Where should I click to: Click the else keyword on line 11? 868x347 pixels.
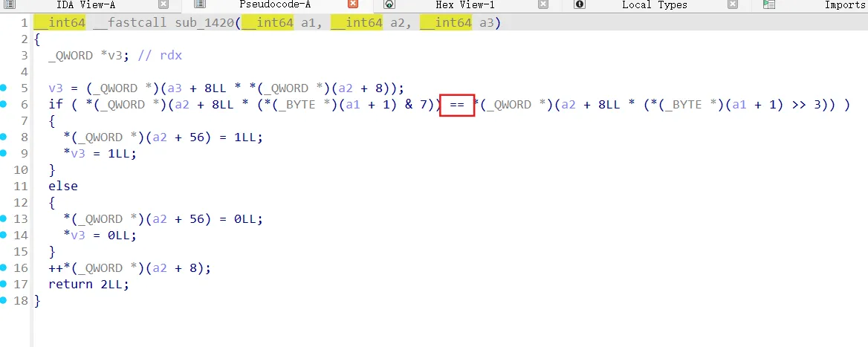63,186
